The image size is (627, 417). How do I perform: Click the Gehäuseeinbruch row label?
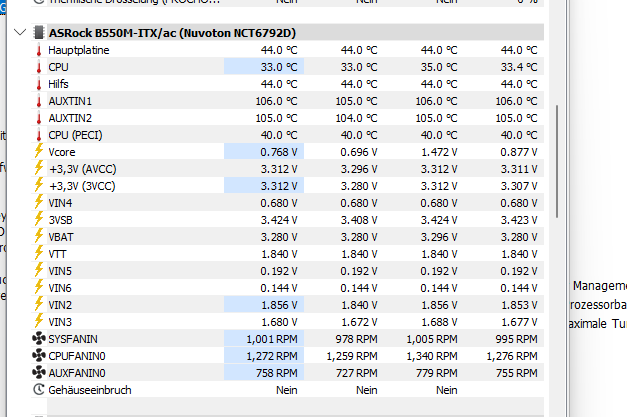(90, 390)
